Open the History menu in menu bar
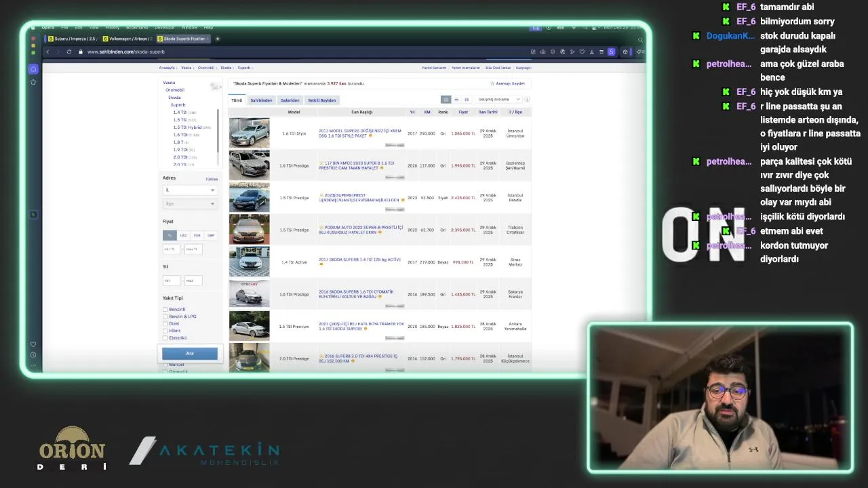The image size is (868, 488). coord(113,28)
